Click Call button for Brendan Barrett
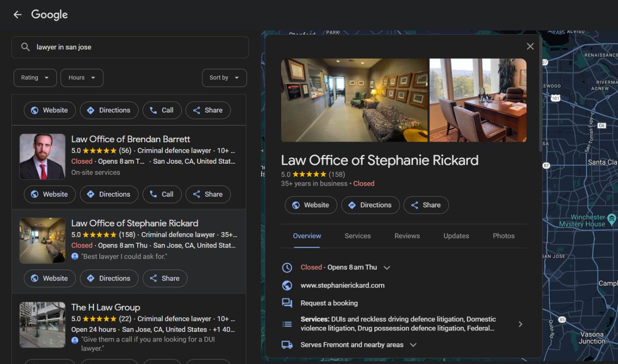Viewport: 618px width, 364px height. [162, 194]
